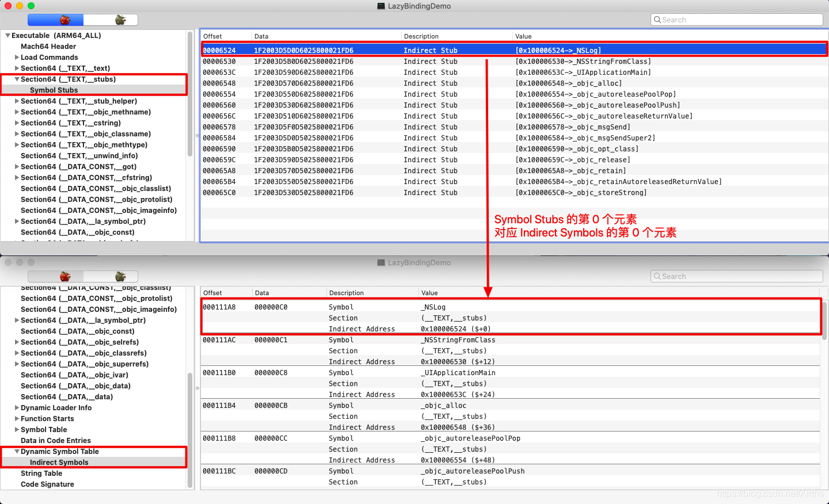Select Mach64 Header in the tree
Image resolution: width=829 pixels, height=504 pixels.
pyautogui.click(x=48, y=47)
